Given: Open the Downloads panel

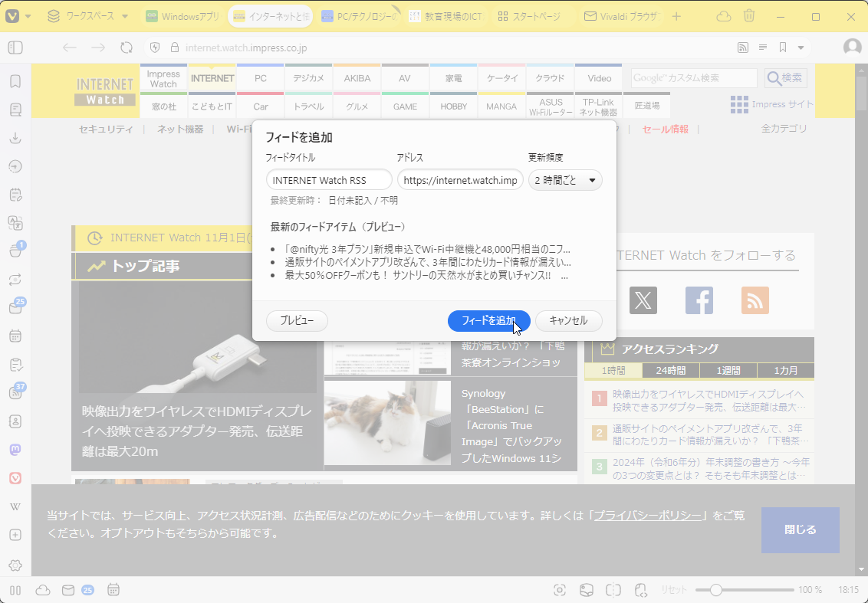Looking at the screenshot, I should pos(15,138).
